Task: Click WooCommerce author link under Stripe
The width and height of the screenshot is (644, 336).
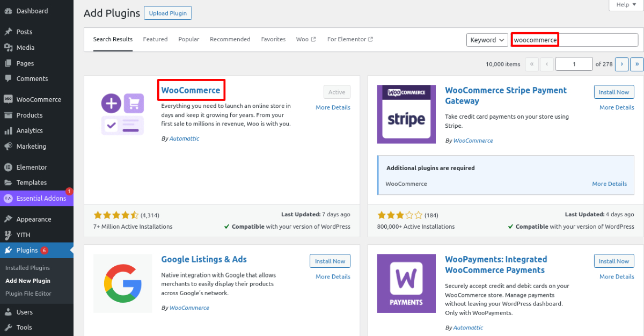Action: [x=473, y=141]
